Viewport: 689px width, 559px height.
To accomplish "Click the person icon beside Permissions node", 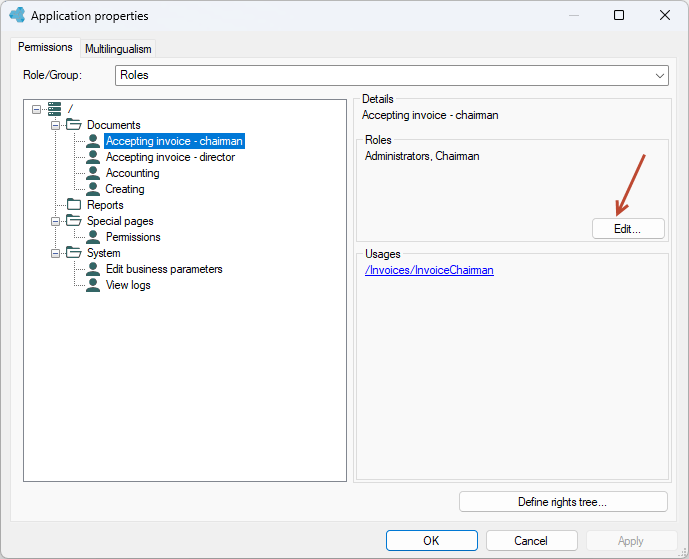I will (93, 237).
